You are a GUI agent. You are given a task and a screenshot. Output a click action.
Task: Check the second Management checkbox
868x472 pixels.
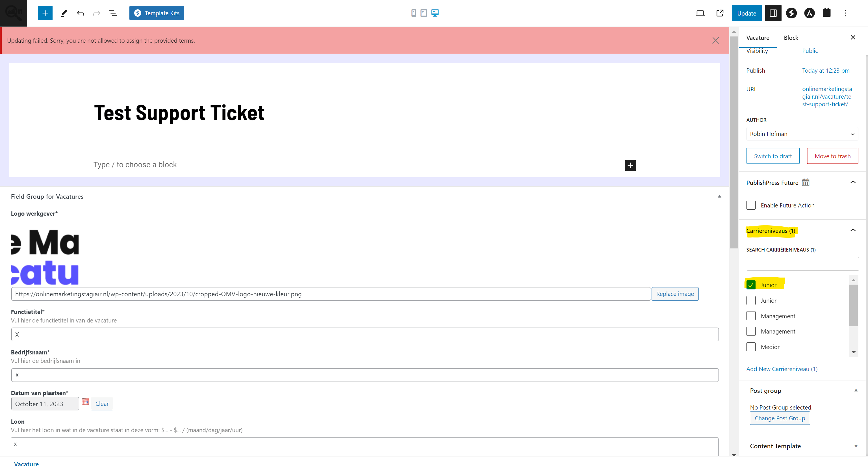(x=751, y=332)
